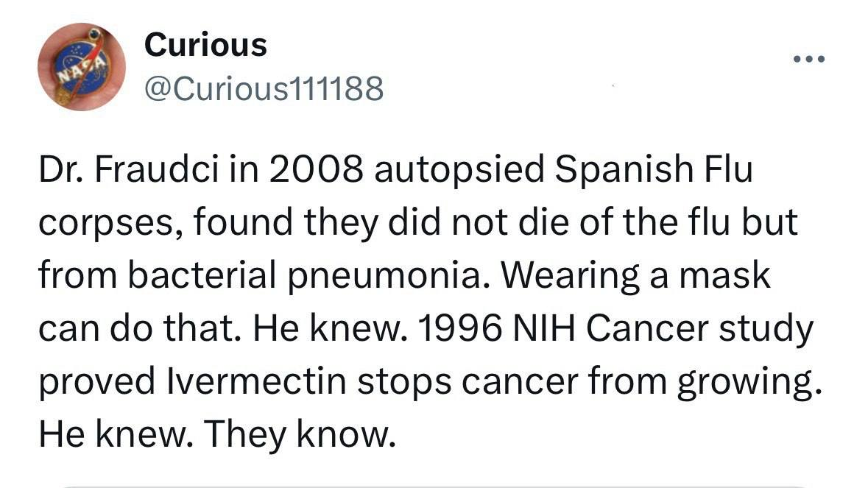Click the phrase "Spanish Flu" in the tweet
868x488 pixels.
pos(654,169)
